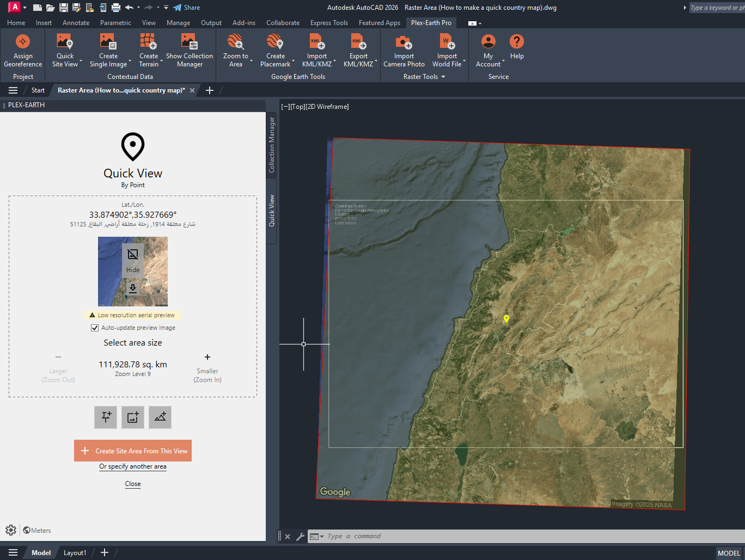Open the AutoCAD application menu

coord(15,7)
